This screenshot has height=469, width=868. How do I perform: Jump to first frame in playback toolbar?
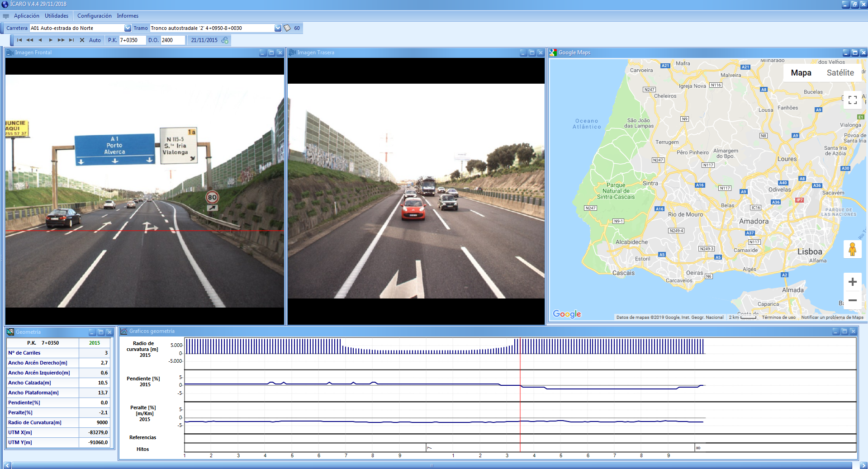(19, 40)
